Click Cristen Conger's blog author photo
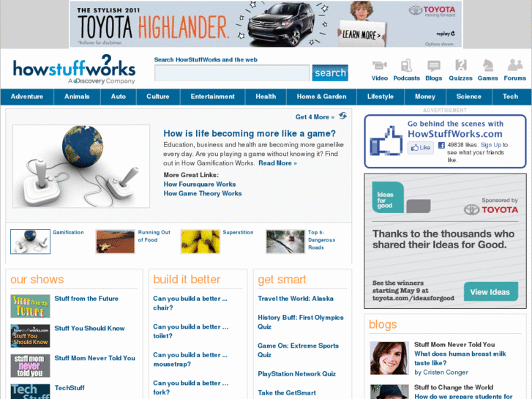This screenshot has height=399, width=532. (x=389, y=358)
